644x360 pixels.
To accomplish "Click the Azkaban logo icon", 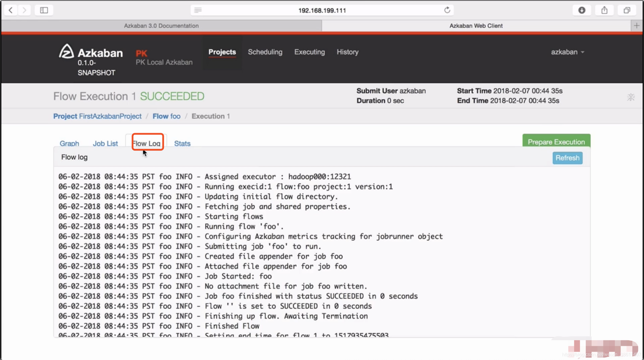I will (66, 52).
